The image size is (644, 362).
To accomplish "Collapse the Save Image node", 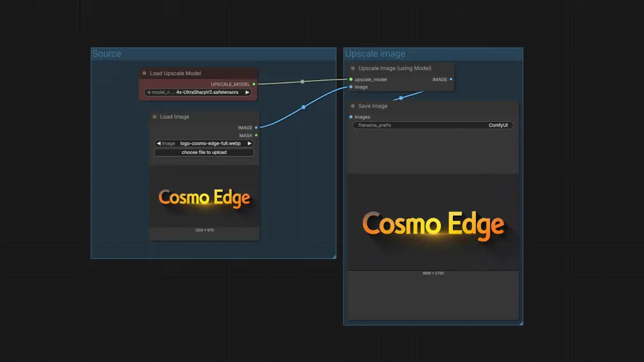I will click(353, 106).
